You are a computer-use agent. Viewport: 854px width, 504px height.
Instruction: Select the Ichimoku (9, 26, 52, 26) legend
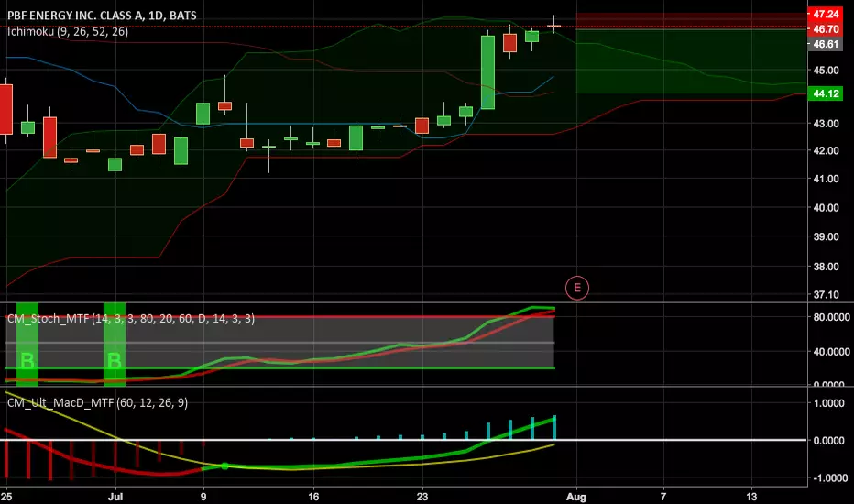coord(68,31)
